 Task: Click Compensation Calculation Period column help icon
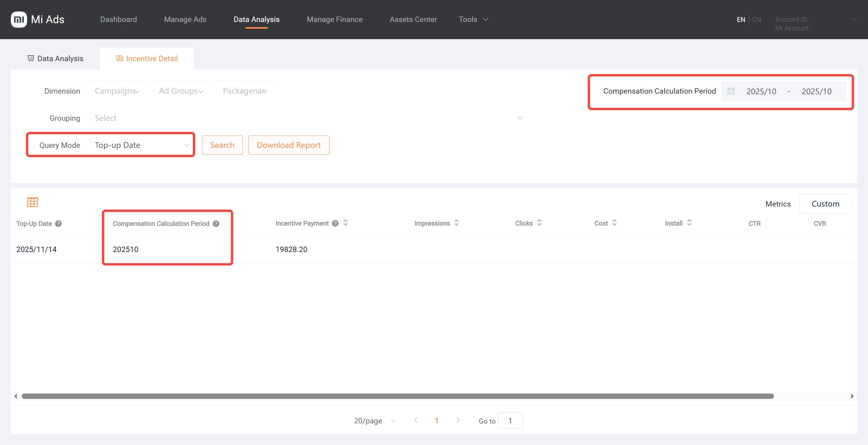pyautogui.click(x=216, y=223)
